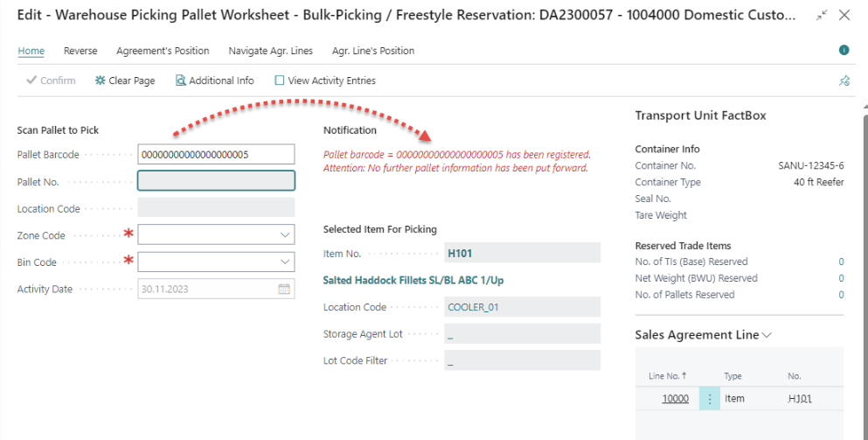Open the Activity Date calendar picker
868x440 pixels.
tap(284, 289)
